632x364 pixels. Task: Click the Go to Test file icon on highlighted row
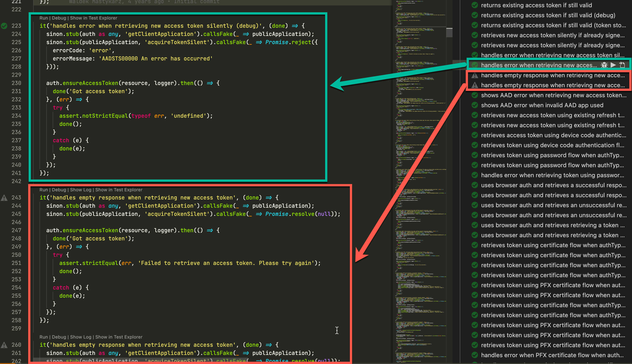pos(622,65)
